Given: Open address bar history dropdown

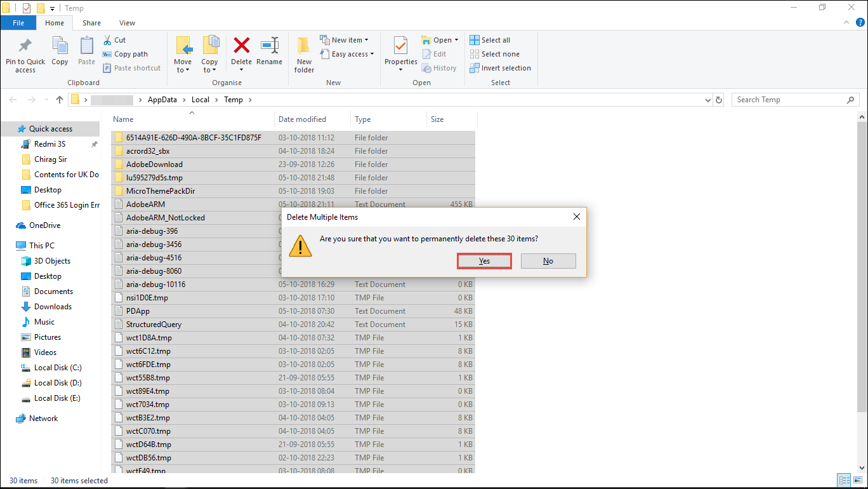Looking at the screenshot, I should click(708, 100).
